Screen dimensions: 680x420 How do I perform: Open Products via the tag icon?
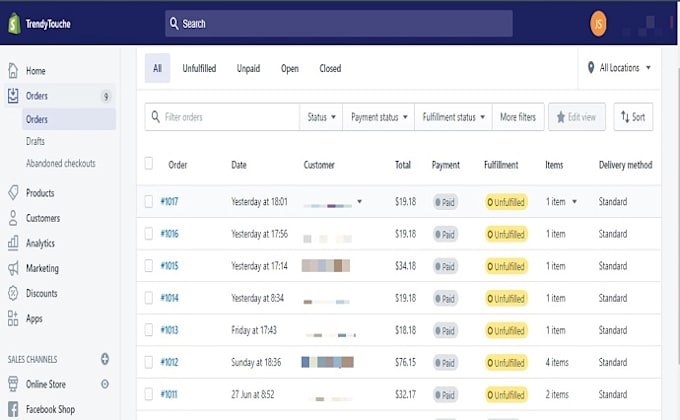(x=13, y=193)
